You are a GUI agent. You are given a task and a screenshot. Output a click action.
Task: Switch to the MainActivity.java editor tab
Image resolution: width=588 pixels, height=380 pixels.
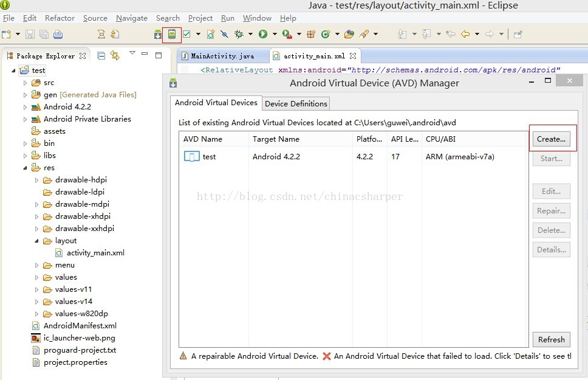223,56
